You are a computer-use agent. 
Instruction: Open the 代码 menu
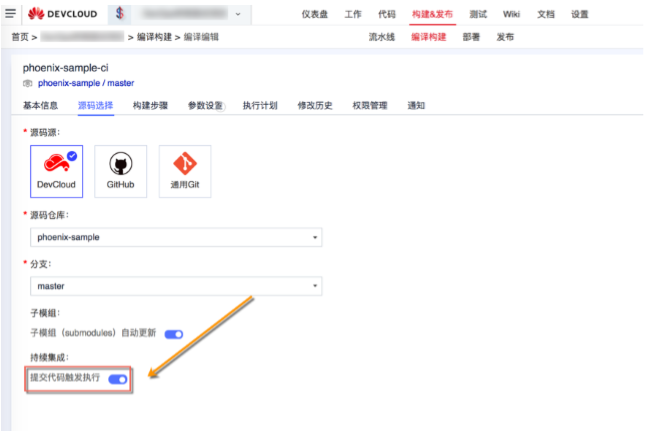[x=387, y=14]
